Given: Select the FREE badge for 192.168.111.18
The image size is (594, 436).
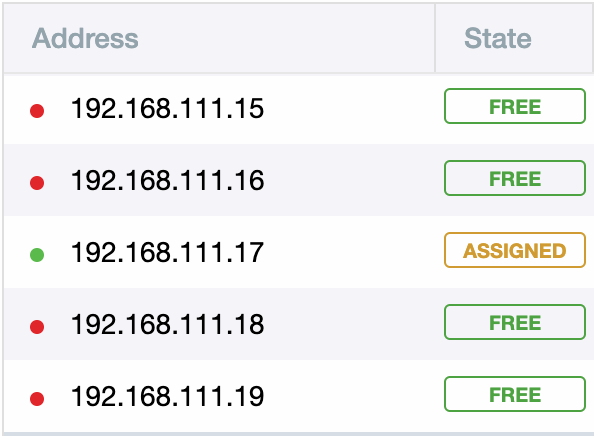Looking at the screenshot, I should (515, 322).
